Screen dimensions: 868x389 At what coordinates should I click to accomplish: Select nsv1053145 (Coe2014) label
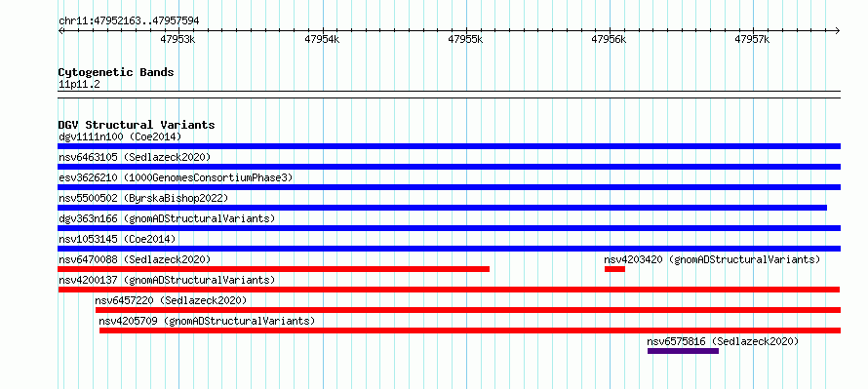pos(117,239)
